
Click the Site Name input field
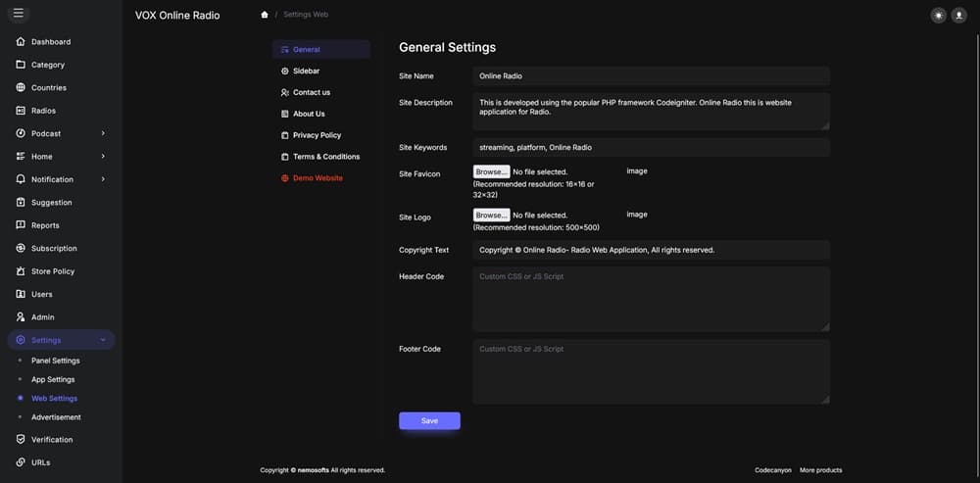pyautogui.click(x=651, y=76)
